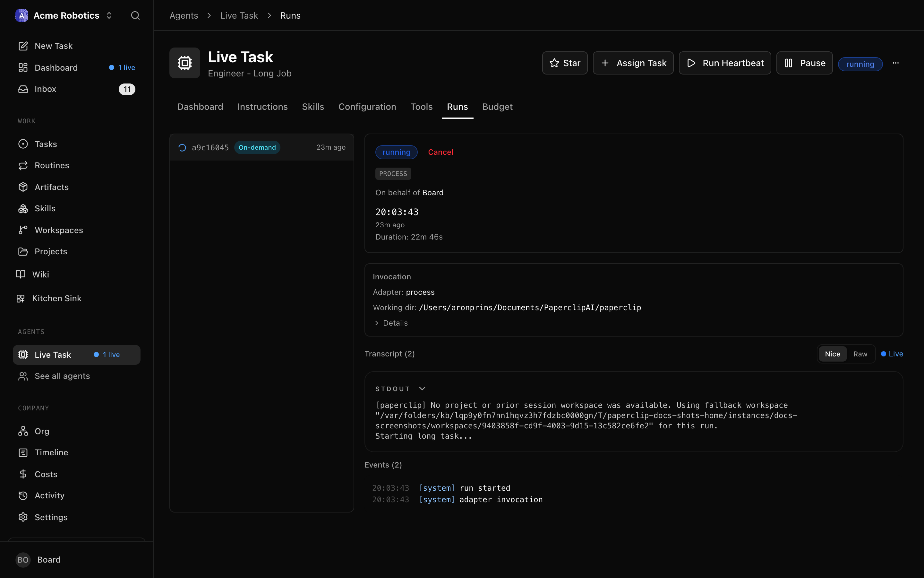Click the Run Heartbeat button
This screenshot has width=924, height=578.
pyautogui.click(x=725, y=63)
